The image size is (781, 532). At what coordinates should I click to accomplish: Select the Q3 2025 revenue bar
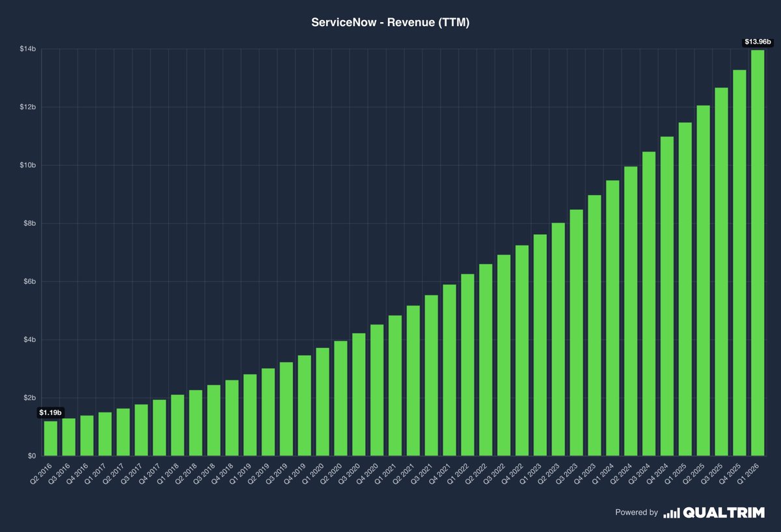coord(721,272)
